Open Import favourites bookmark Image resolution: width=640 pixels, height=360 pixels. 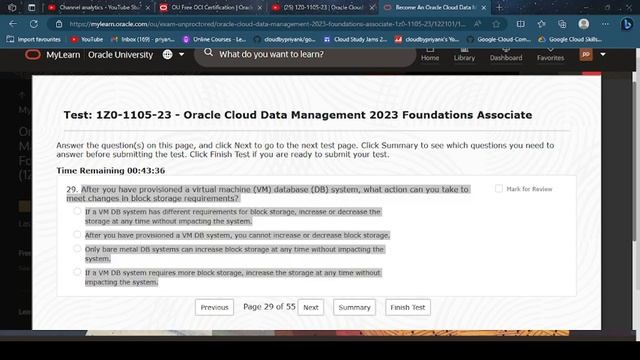click(x=34, y=40)
